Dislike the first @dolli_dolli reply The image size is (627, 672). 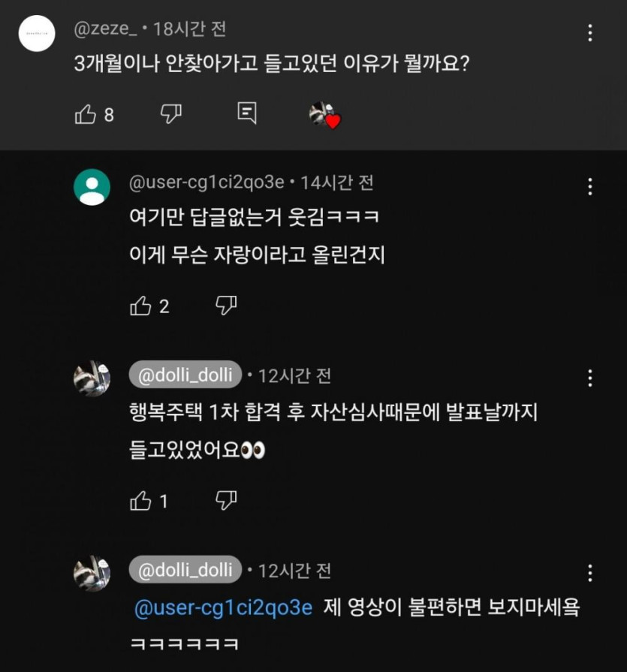coord(226,500)
